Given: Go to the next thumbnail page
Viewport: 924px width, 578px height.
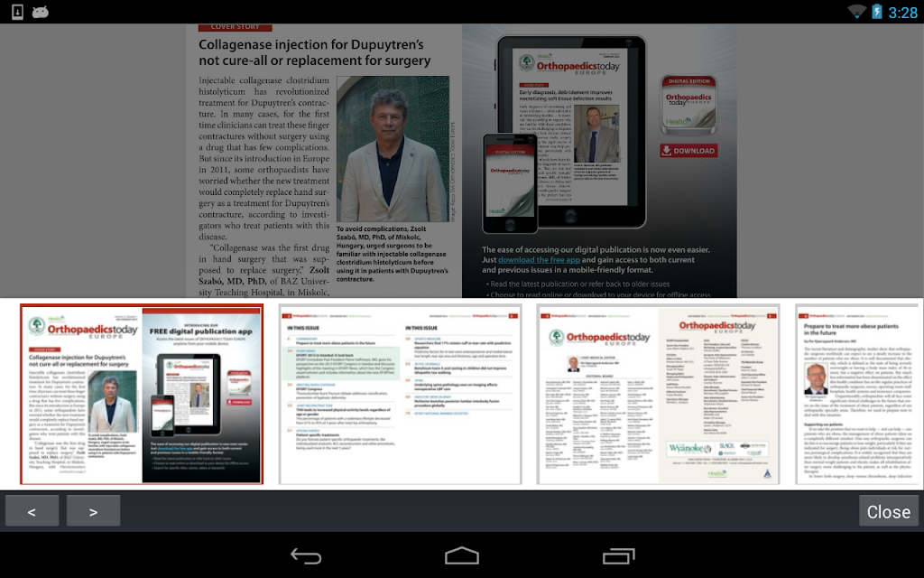Looking at the screenshot, I should [93, 511].
